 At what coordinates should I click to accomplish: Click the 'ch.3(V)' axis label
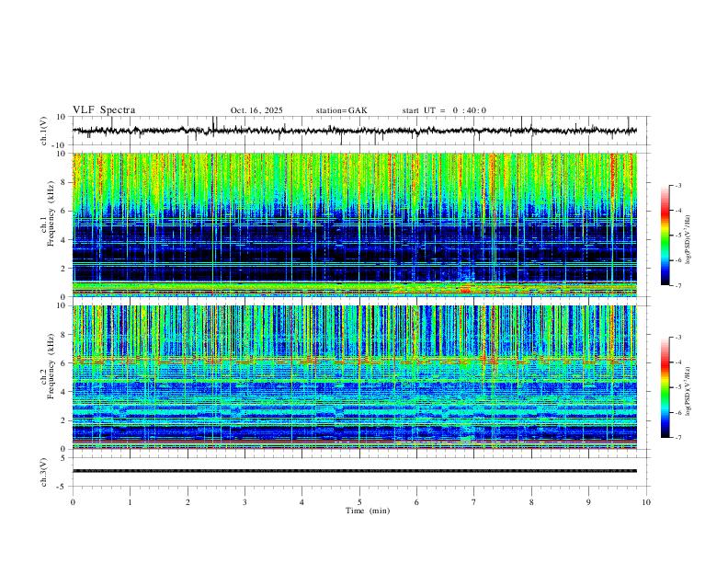click(44, 473)
